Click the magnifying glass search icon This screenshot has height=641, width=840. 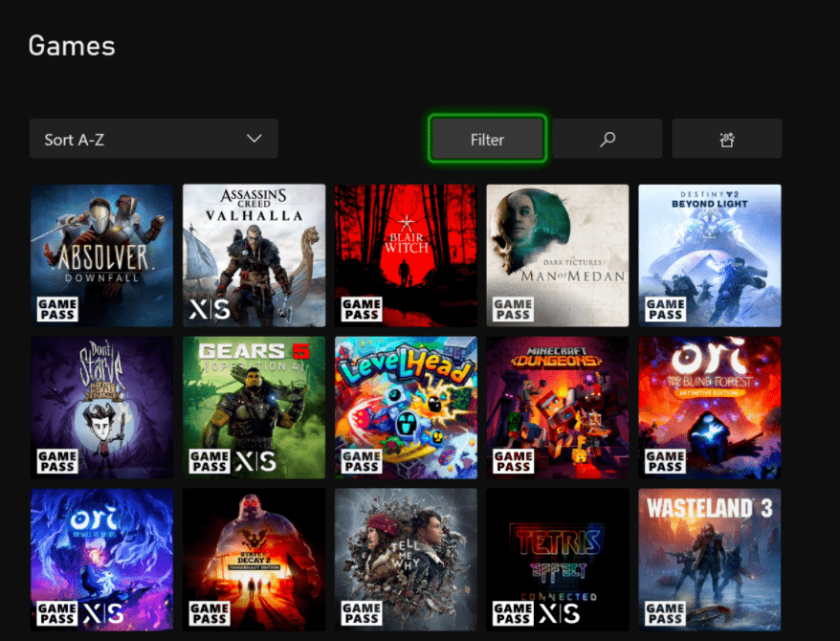608,140
